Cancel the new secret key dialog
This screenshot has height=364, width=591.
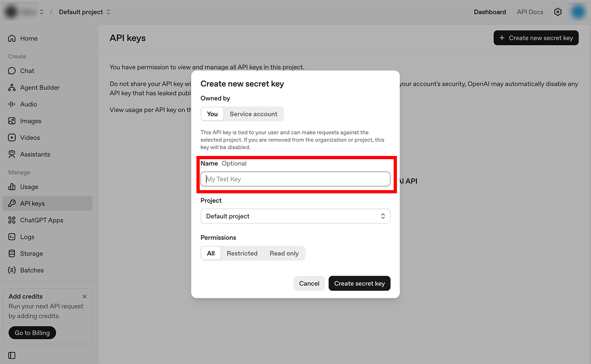click(x=309, y=284)
